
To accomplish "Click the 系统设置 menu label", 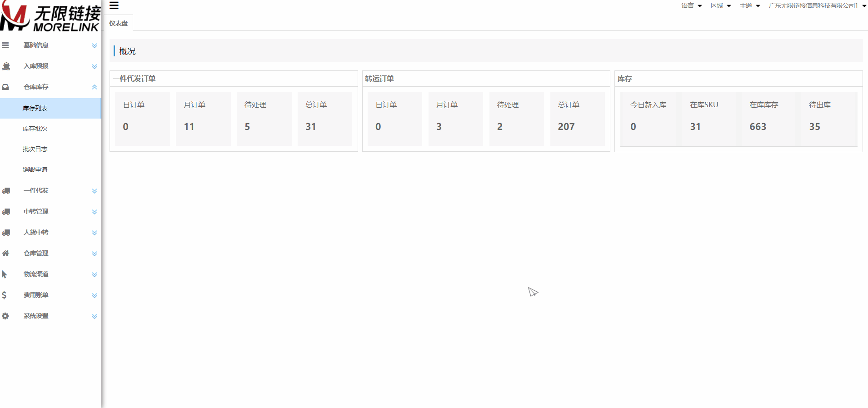I will tap(36, 316).
